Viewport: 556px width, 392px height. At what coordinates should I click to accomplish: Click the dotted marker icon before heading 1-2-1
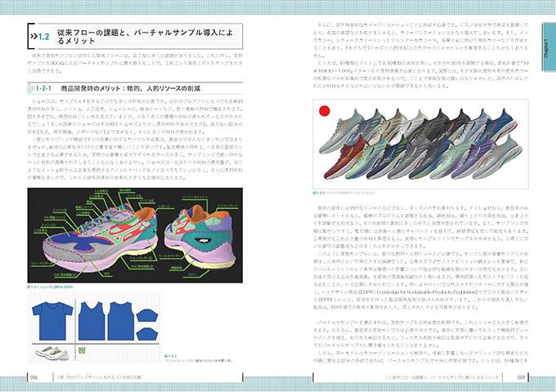tap(31, 88)
